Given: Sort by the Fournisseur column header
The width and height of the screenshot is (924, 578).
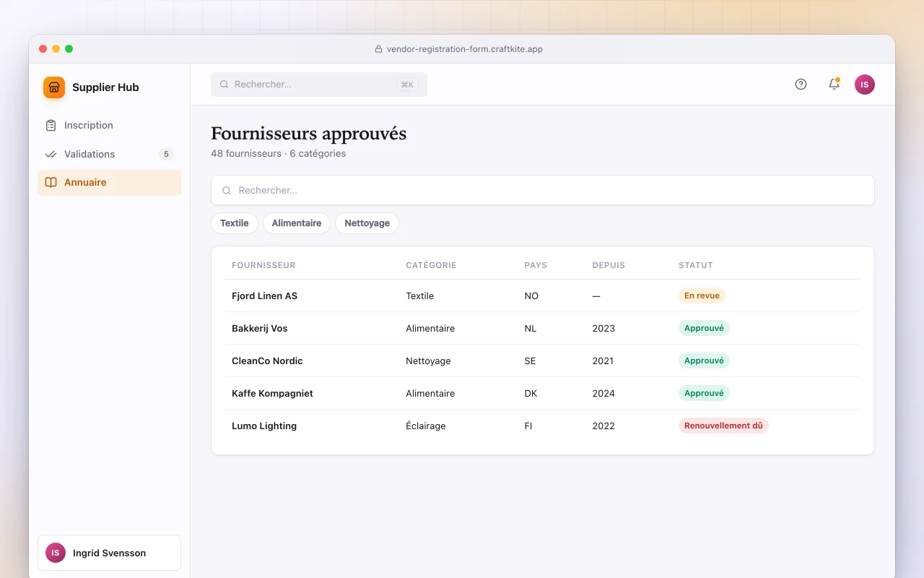Looking at the screenshot, I should pyautogui.click(x=263, y=265).
